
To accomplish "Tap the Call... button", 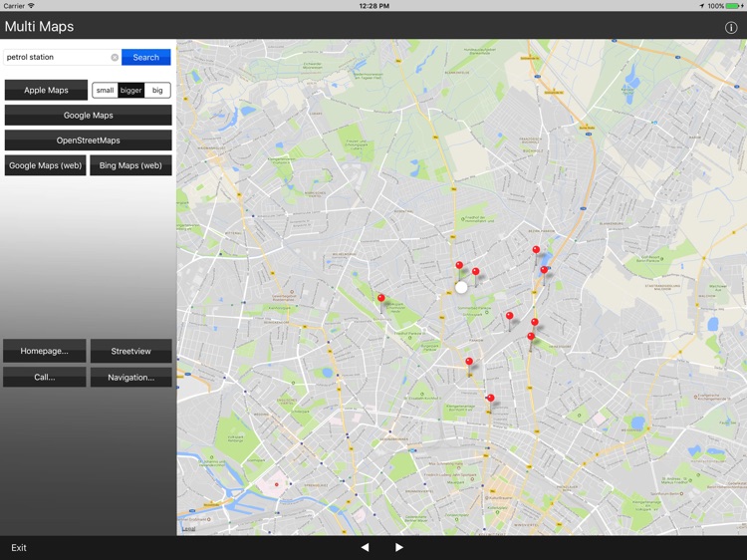I will click(x=44, y=377).
